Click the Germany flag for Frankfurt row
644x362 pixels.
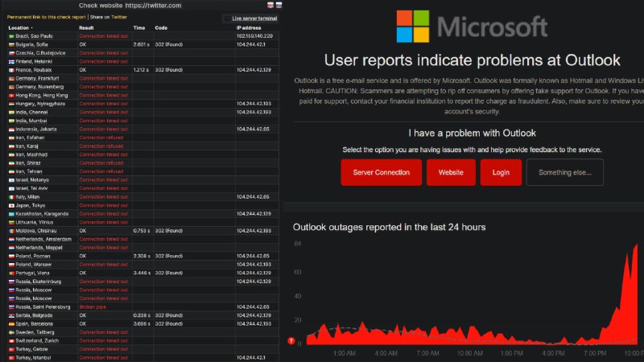11,78
